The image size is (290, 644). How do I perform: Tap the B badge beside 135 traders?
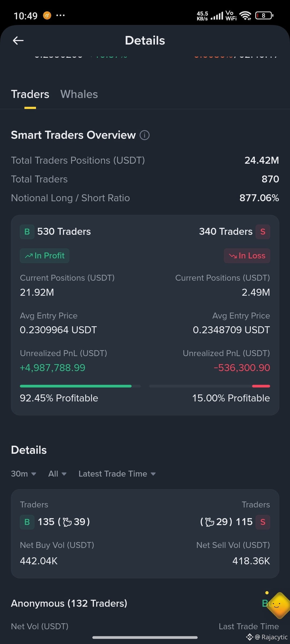pyautogui.click(x=27, y=522)
